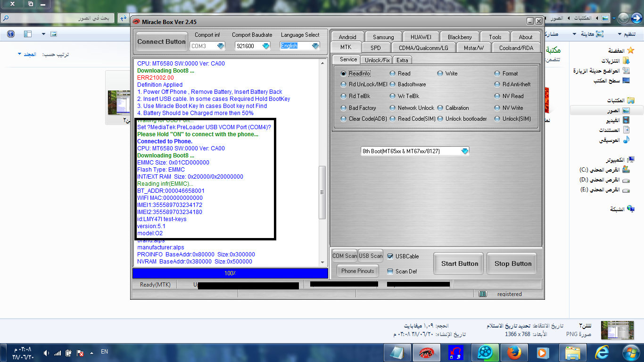This screenshot has height=362, width=644.
Task: Select the Clear Code(ADB) radio option
Action: tap(364, 119)
